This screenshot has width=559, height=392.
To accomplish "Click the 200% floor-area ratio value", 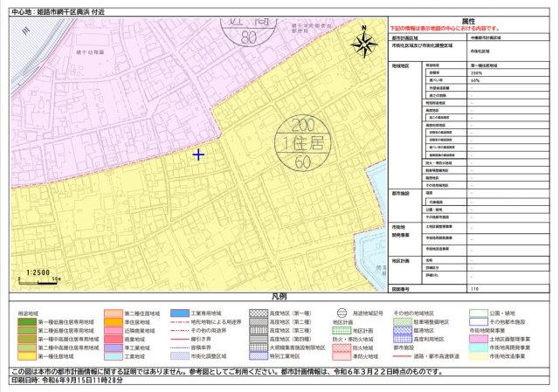I will 476,73.
